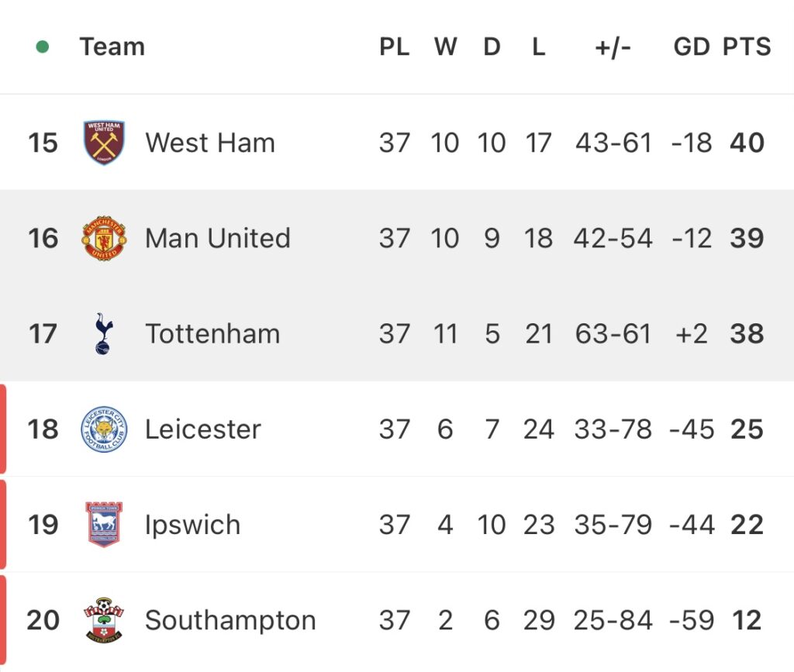Click the West Ham club crest
The height and width of the screenshot is (672, 794).
coord(104,143)
